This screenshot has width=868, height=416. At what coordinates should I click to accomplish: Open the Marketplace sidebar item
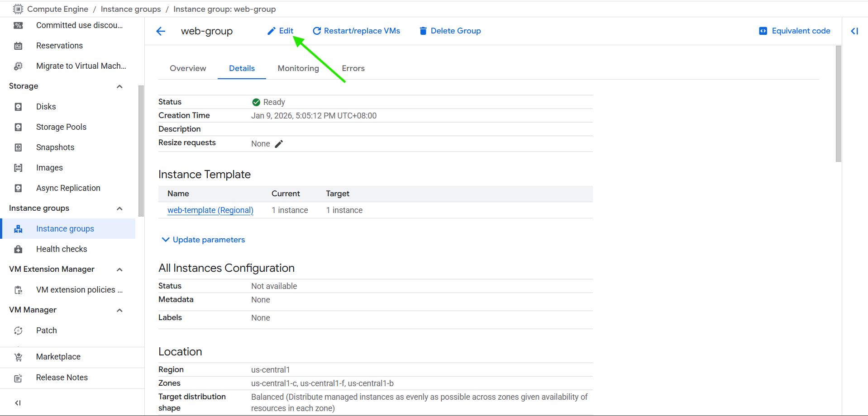pos(58,357)
